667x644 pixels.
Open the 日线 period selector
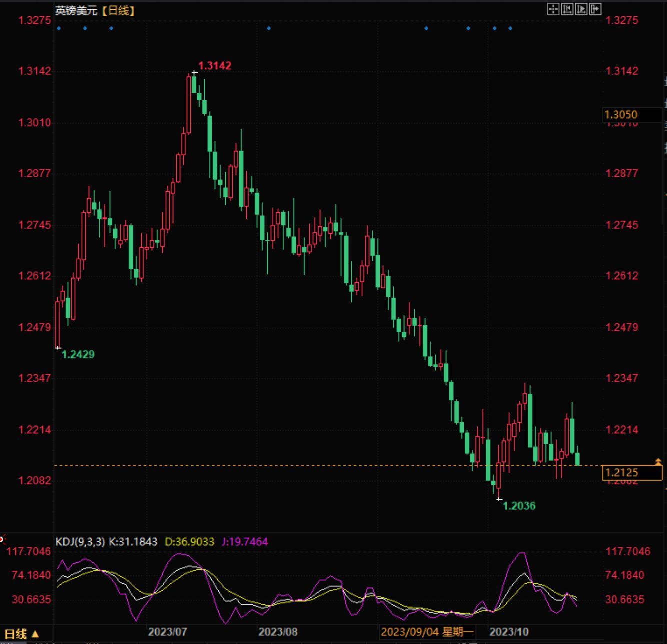(22, 634)
